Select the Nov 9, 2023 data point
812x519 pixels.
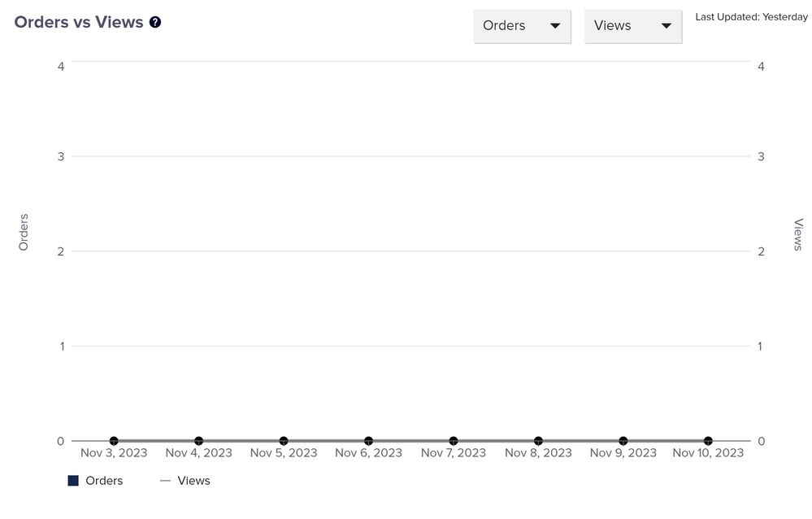(x=623, y=441)
